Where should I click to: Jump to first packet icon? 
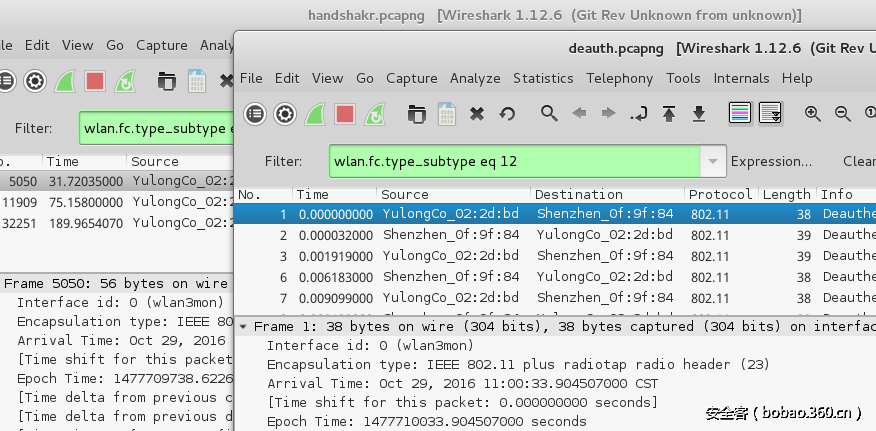(669, 114)
